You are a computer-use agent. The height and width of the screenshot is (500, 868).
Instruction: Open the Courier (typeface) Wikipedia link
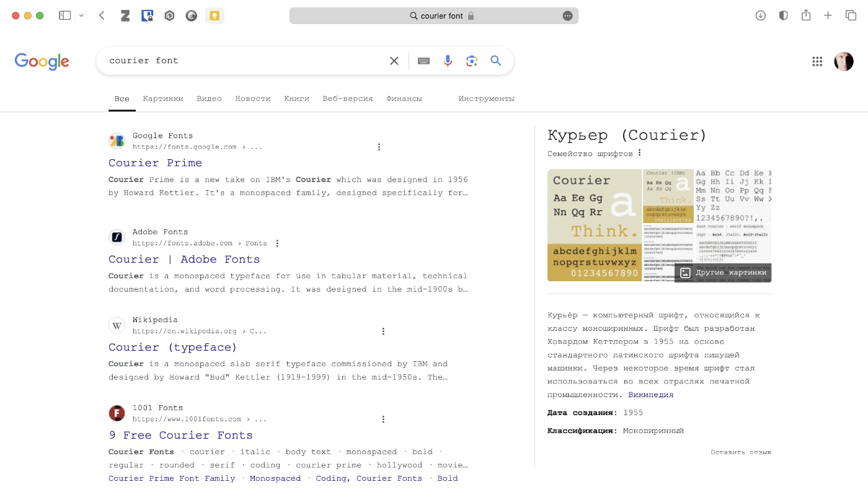[172, 348]
